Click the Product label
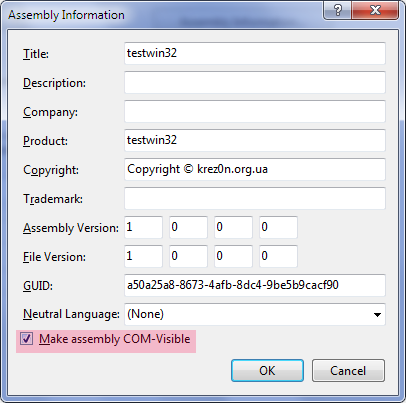This screenshot has height=403, width=406. point(45,141)
